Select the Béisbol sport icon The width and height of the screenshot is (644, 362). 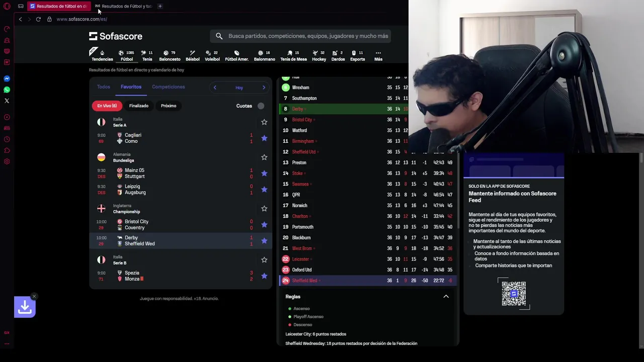193,55
